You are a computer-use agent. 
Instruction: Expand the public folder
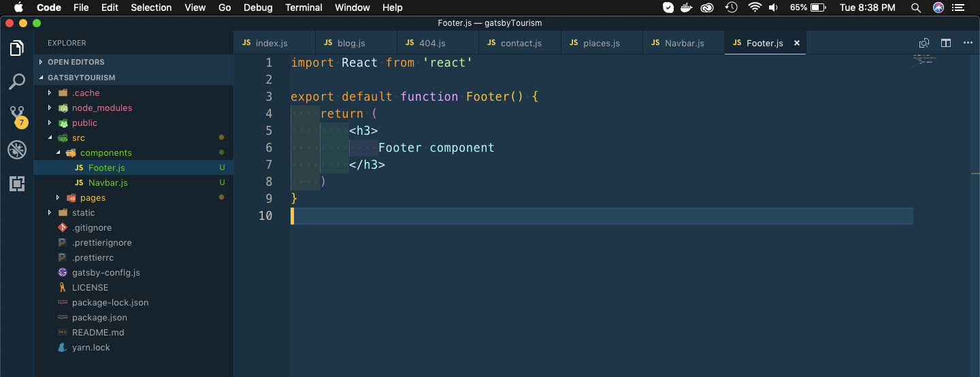50,122
